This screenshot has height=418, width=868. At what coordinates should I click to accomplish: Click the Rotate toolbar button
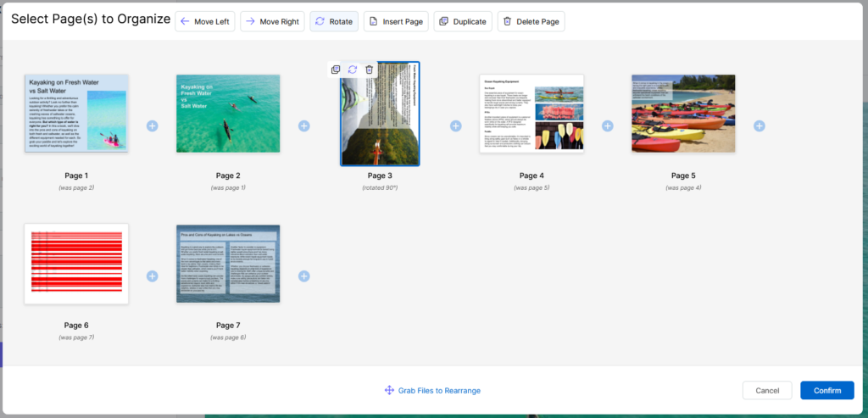point(334,21)
